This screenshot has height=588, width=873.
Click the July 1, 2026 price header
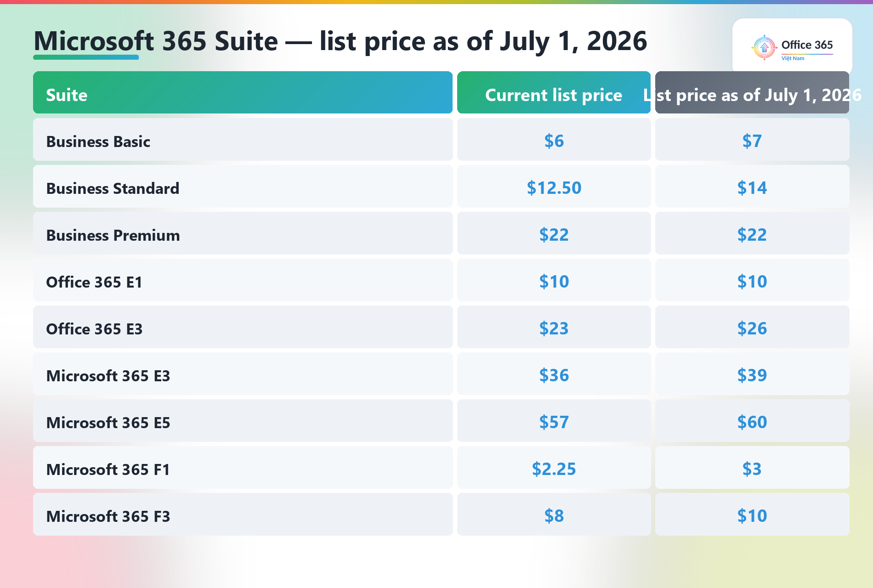(x=752, y=92)
